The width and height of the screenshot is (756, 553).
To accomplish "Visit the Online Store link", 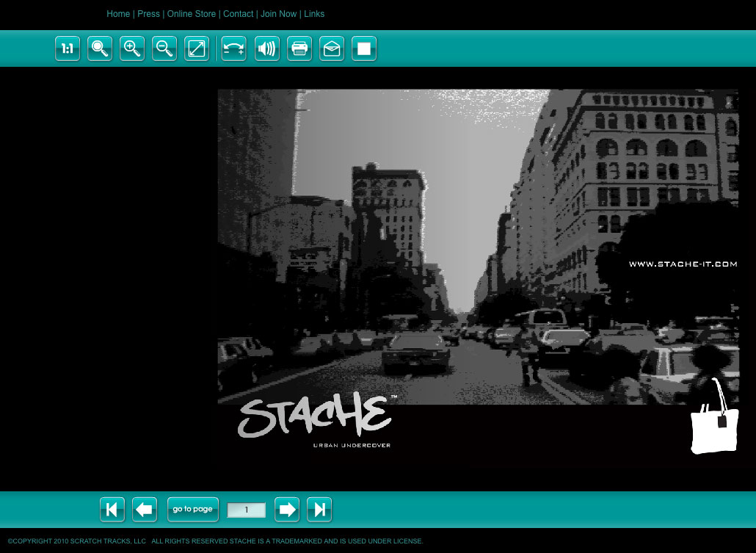I will point(192,14).
